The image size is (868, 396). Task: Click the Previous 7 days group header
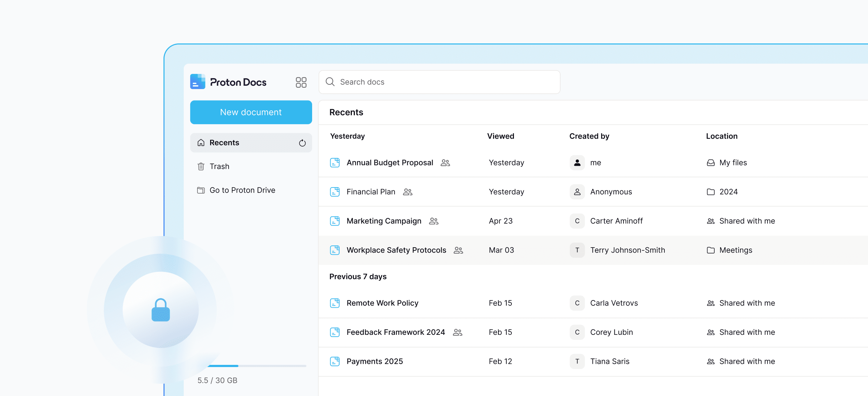click(x=358, y=277)
